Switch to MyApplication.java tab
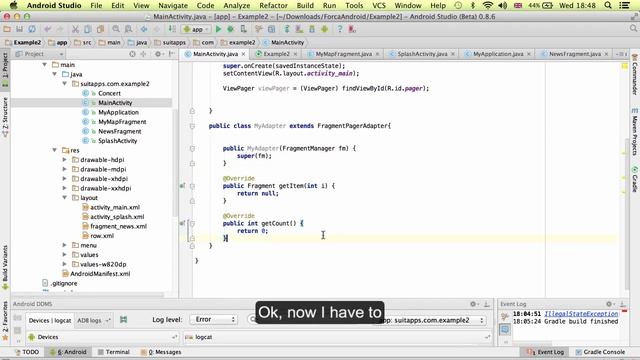The width and height of the screenshot is (640, 360). pos(498,54)
